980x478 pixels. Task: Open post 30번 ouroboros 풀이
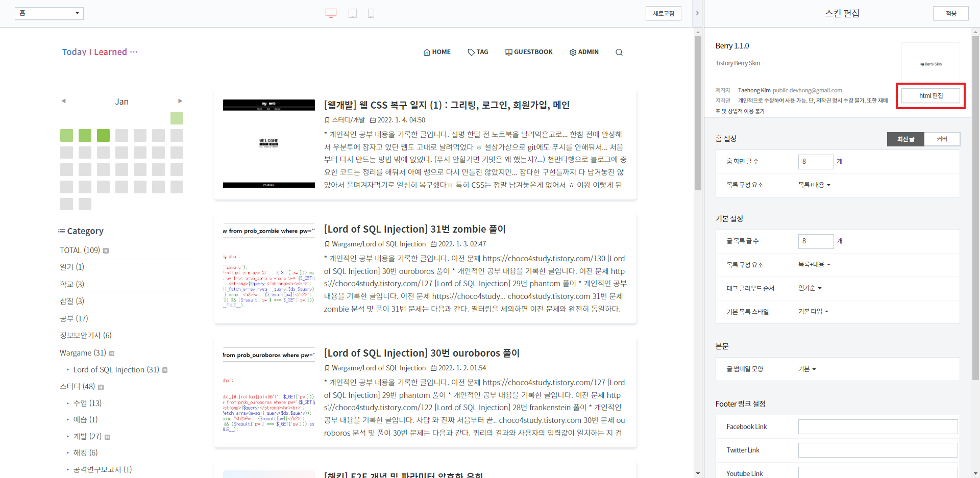point(422,353)
